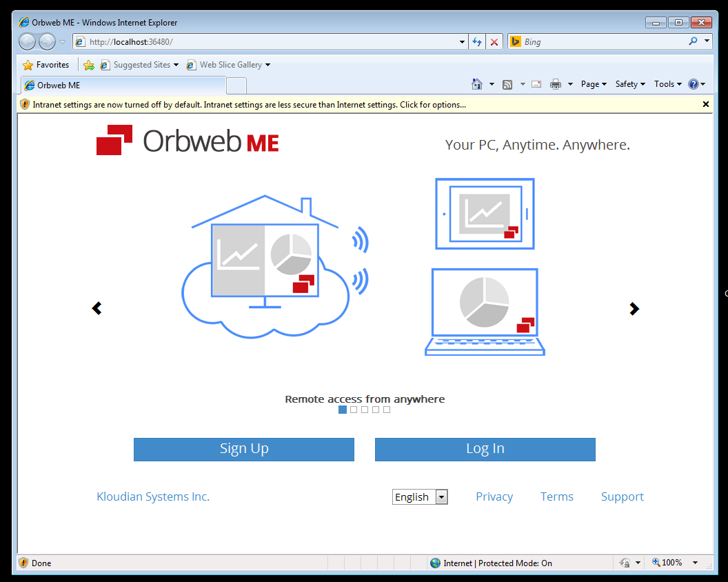Add to Favorites bar star icon
The image size is (728, 582).
[x=89, y=65]
